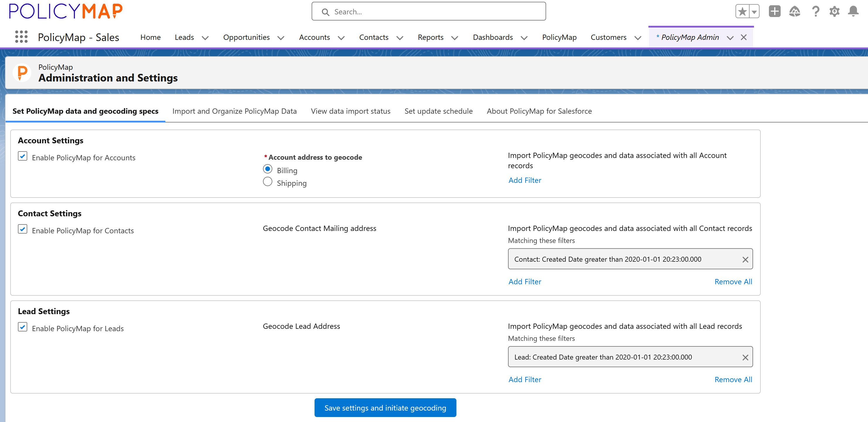
Task: Open the Notifications bell
Action: (853, 11)
